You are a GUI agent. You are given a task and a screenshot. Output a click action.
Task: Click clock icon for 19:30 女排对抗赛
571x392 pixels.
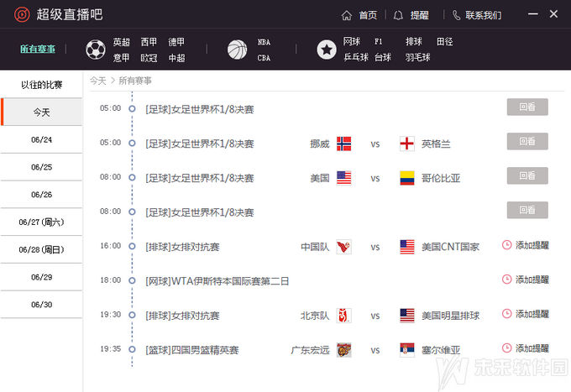pyautogui.click(x=506, y=314)
